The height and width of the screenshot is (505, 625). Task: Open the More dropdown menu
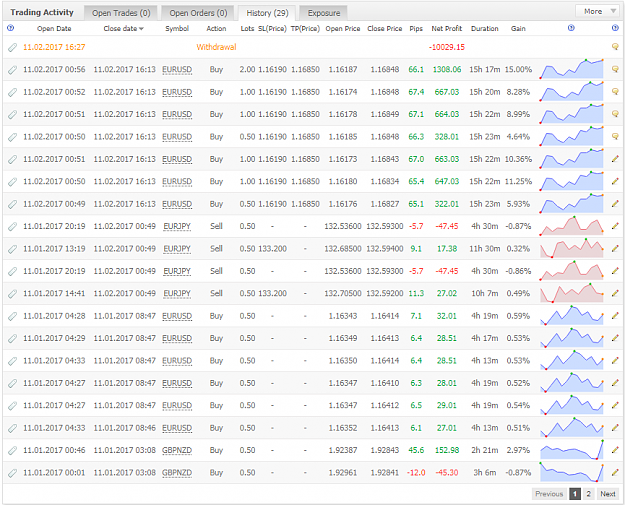597,11
